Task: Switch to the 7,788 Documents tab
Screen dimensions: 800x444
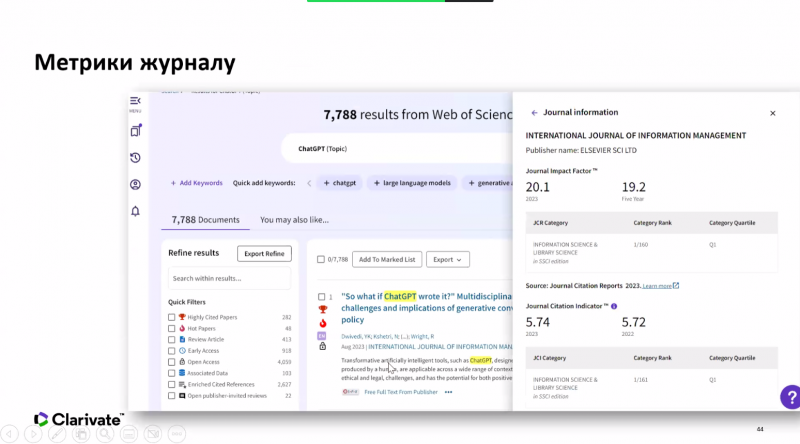Action: pos(205,220)
